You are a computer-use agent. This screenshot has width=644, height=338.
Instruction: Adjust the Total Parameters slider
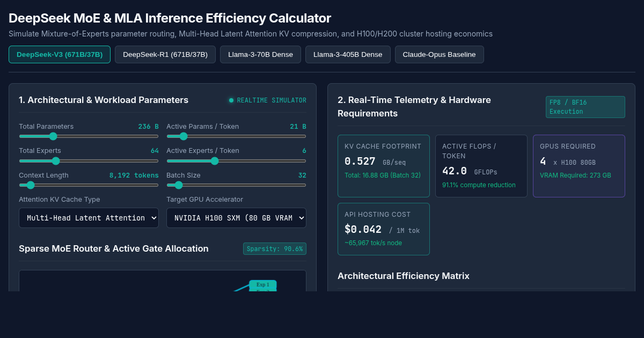(89, 136)
